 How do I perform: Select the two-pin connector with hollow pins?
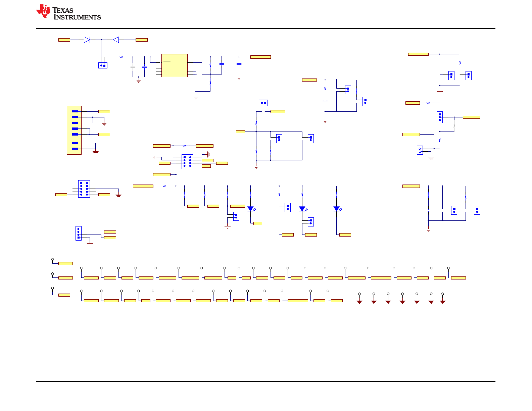click(420, 150)
